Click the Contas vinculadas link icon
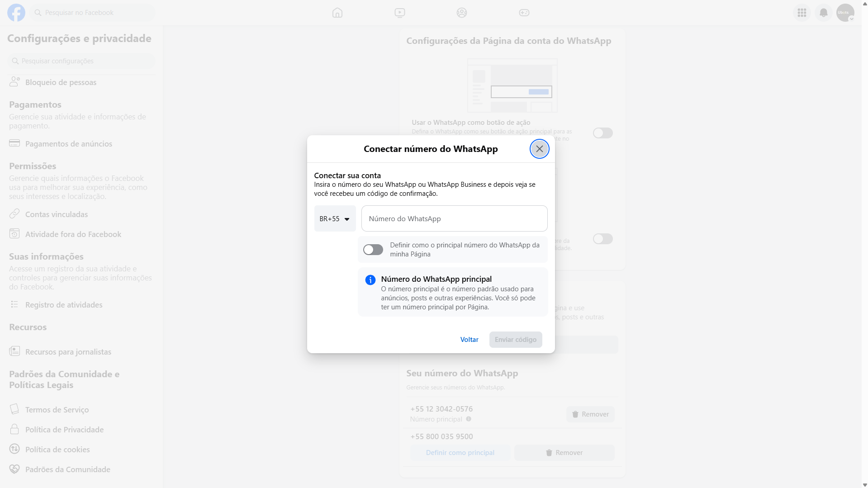Viewport: 868px width, 488px height. pyautogui.click(x=14, y=214)
